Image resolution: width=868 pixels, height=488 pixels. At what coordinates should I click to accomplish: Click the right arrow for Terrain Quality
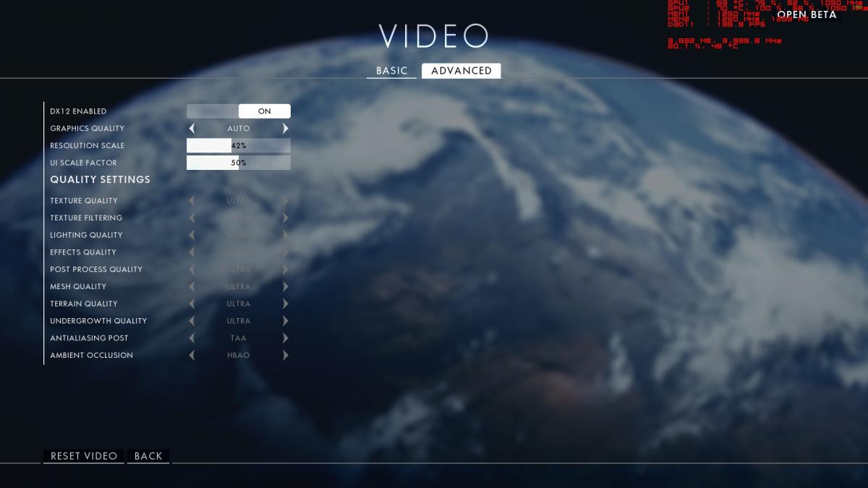click(x=286, y=304)
